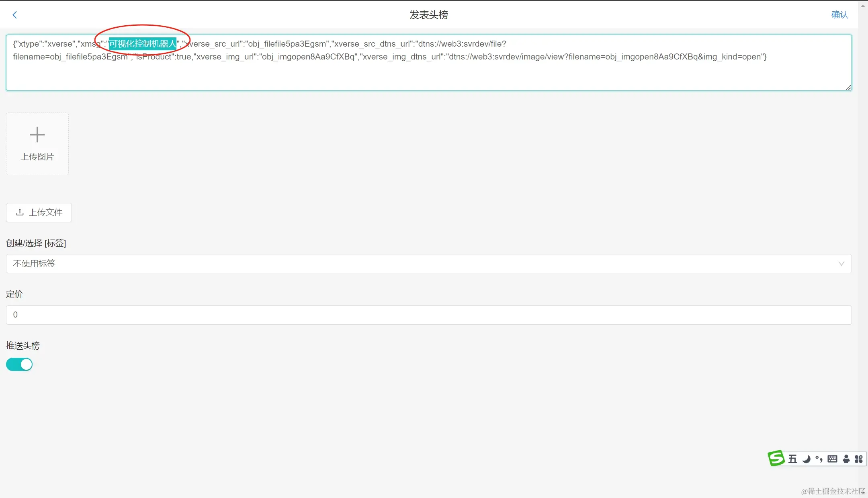Screen dimensions: 868x498
Task: Click the crescent moon IME icon
Action: pos(806,459)
